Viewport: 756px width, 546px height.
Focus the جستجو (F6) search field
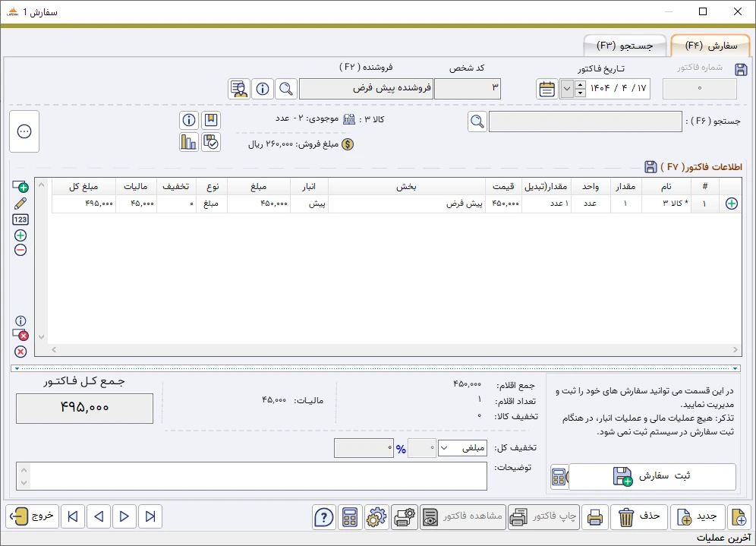pyautogui.click(x=585, y=122)
